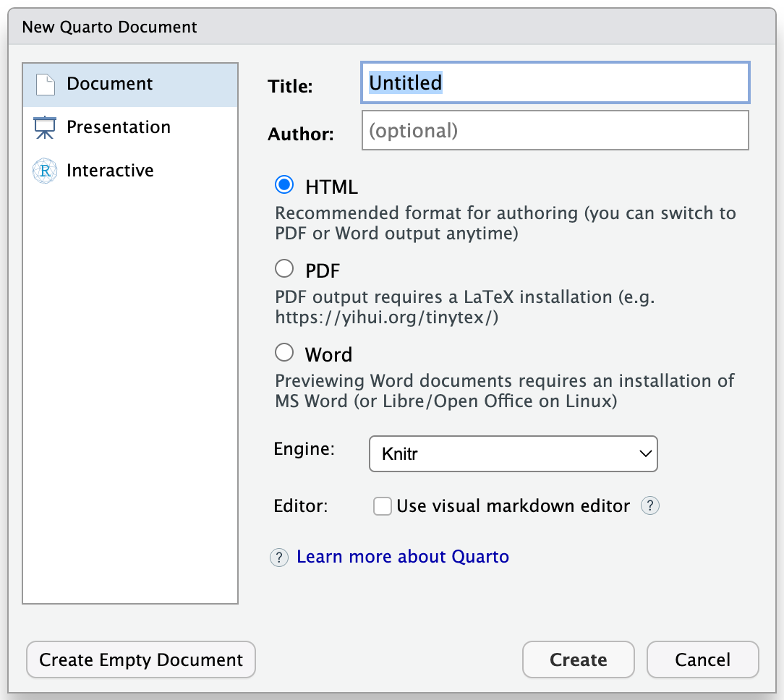Select Word as output format
The height and width of the screenshot is (700, 784).
point(284,352)
